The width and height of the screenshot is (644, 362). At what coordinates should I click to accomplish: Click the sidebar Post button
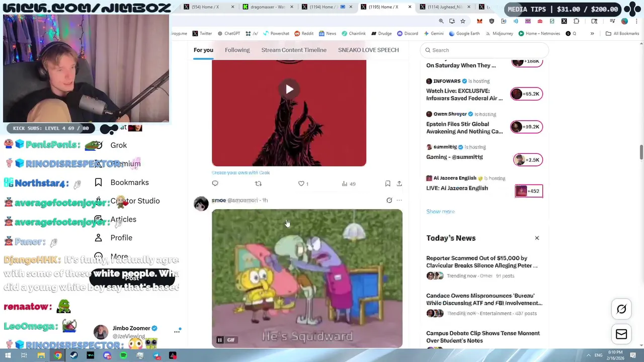point(132,278)
